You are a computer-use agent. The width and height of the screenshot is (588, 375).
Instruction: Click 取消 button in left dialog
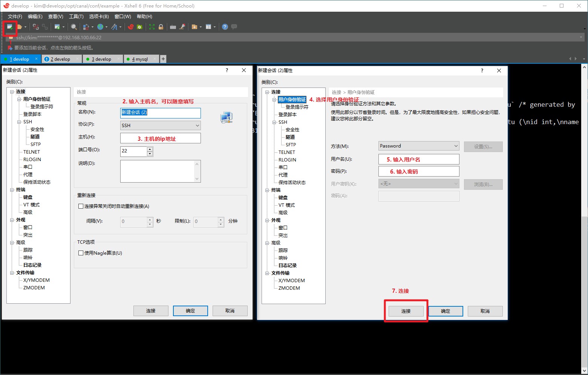230,310
